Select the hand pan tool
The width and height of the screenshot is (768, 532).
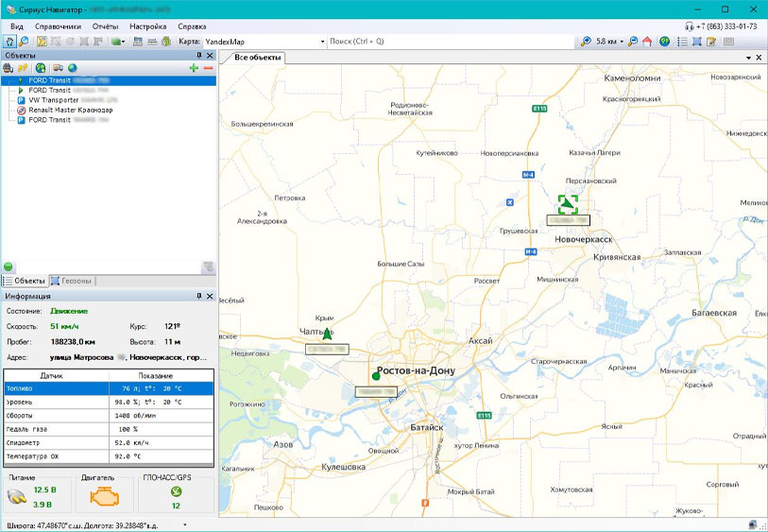[x=9, y=42]
